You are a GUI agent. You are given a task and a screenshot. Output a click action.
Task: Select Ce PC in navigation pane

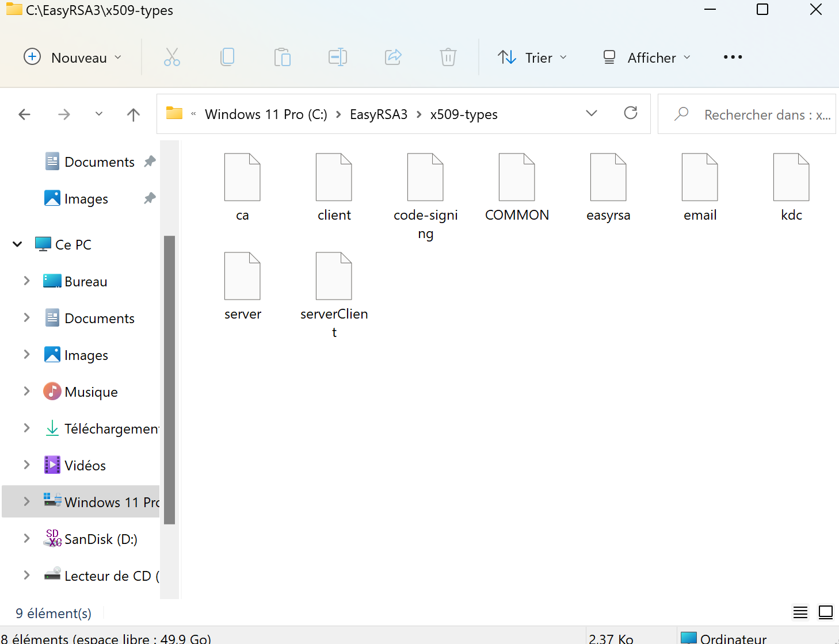pos(63,244)
